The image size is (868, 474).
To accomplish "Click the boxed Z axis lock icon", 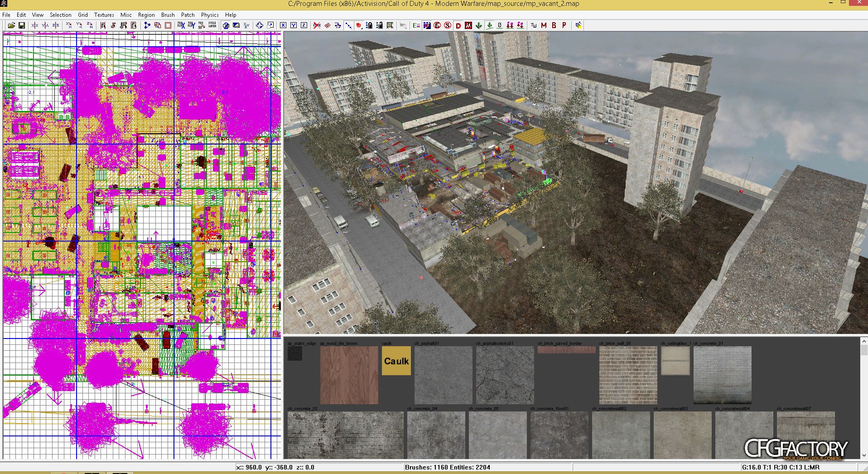I will click(304, 25).
